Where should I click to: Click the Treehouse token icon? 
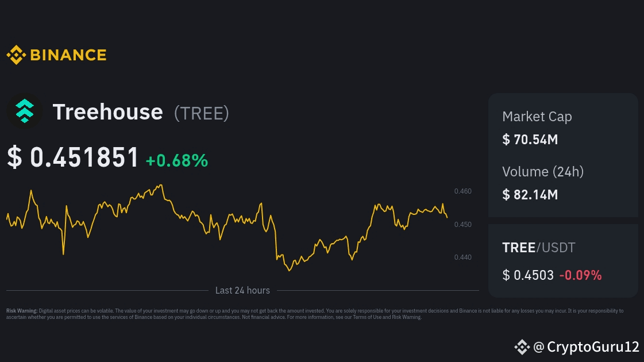pos(25,111)
